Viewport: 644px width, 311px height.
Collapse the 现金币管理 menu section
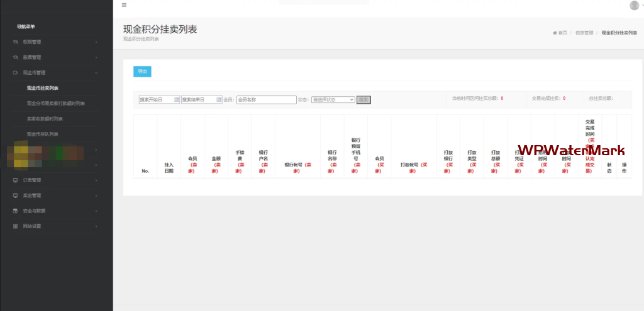(x=96, y=73)
